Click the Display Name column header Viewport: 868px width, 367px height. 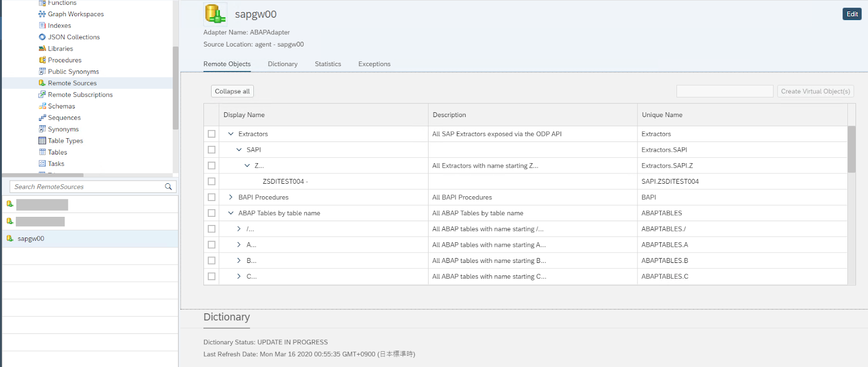323,115
